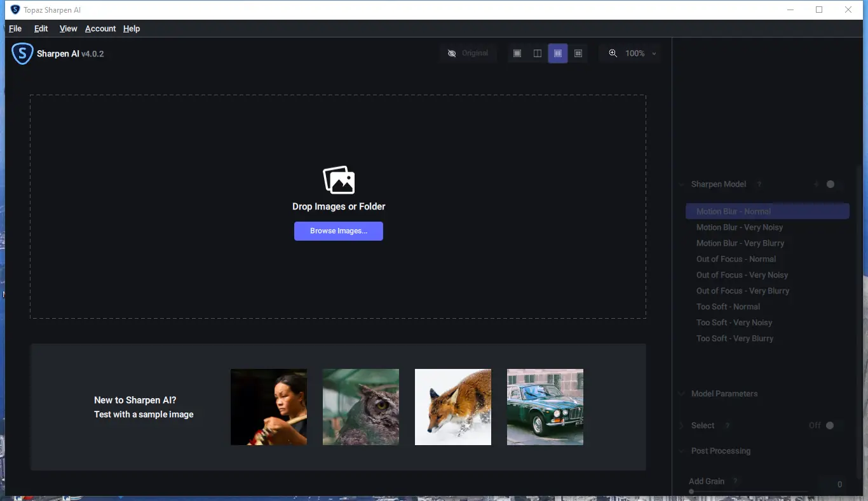Click the Add Grain slider handle
Image resolution: width=868 pixels, height=501 pixels.
click(691, 491)
